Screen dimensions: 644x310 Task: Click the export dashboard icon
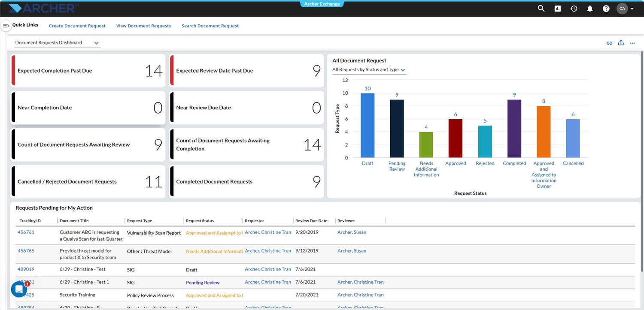click(x=621, y=43)
